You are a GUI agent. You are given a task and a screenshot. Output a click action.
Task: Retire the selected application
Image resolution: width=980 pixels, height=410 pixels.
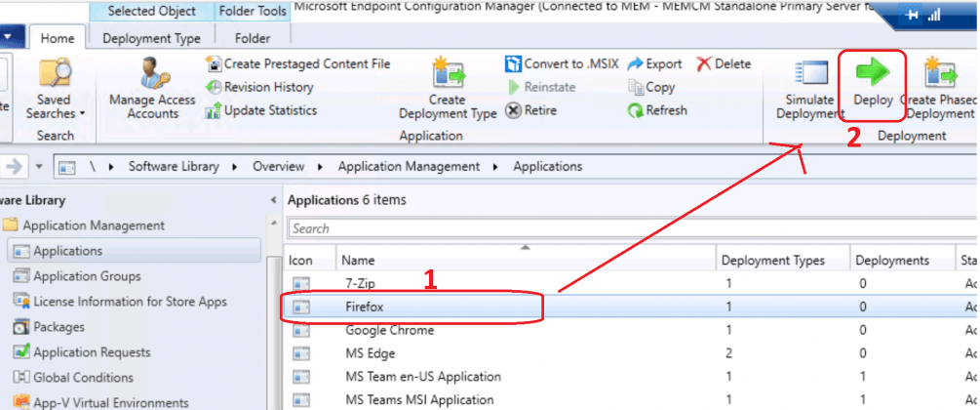(x=530, y=110)
